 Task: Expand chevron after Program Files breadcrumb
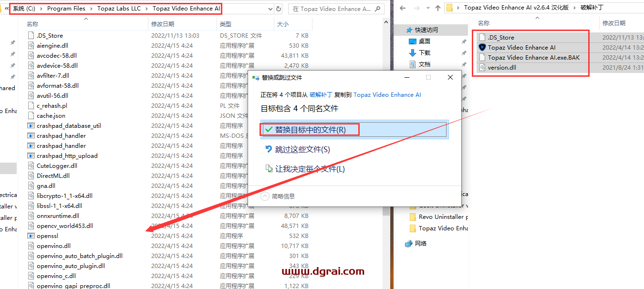pos(91,9)
